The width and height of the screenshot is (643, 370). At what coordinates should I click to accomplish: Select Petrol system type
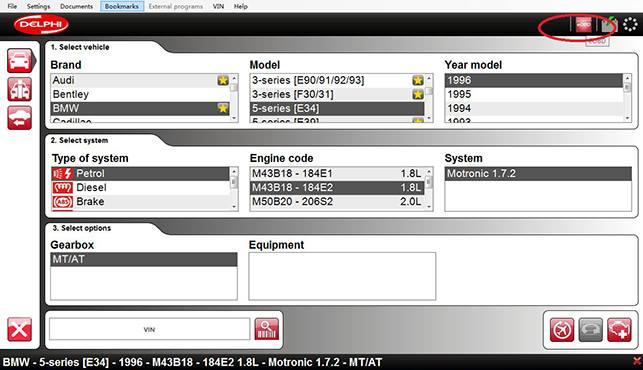pos(140,174)
